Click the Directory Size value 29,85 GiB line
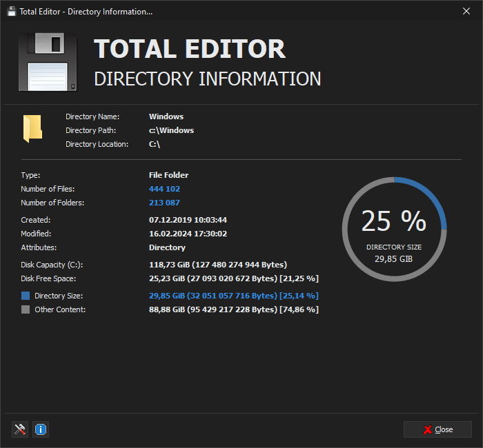Image resolution: width=483 pixels, height=448 pixels. pyautogui.click(x=234, y=296)
